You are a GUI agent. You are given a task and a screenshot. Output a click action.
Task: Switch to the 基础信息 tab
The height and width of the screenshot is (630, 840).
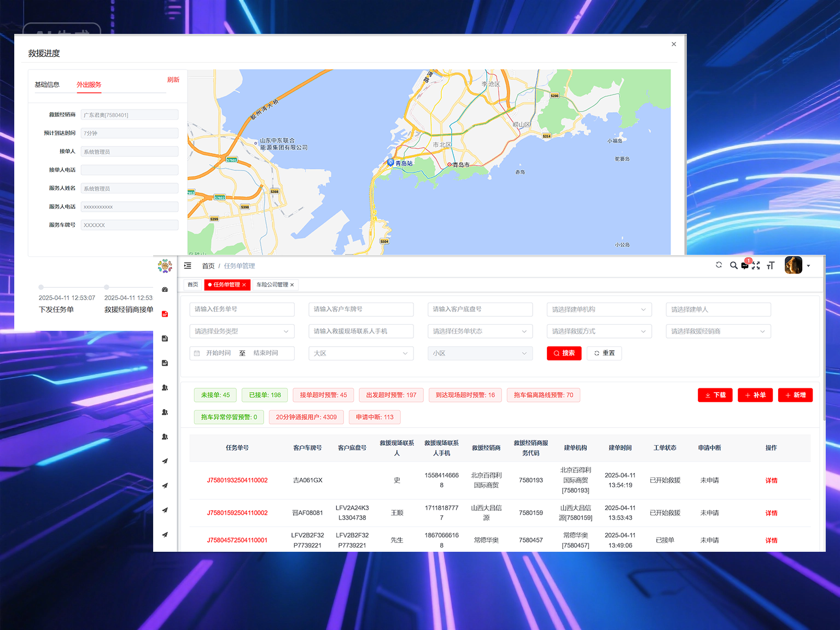[x=47, y=85]
